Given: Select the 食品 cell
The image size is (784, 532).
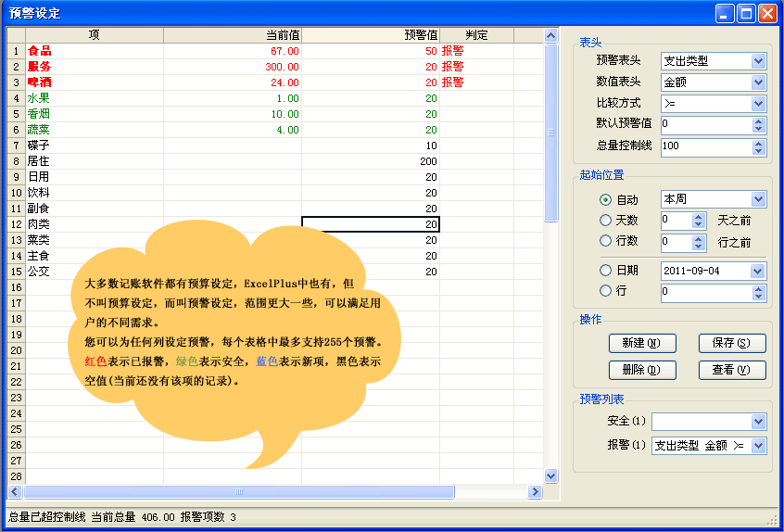Looking at the screenshot, I should point(95,51).
